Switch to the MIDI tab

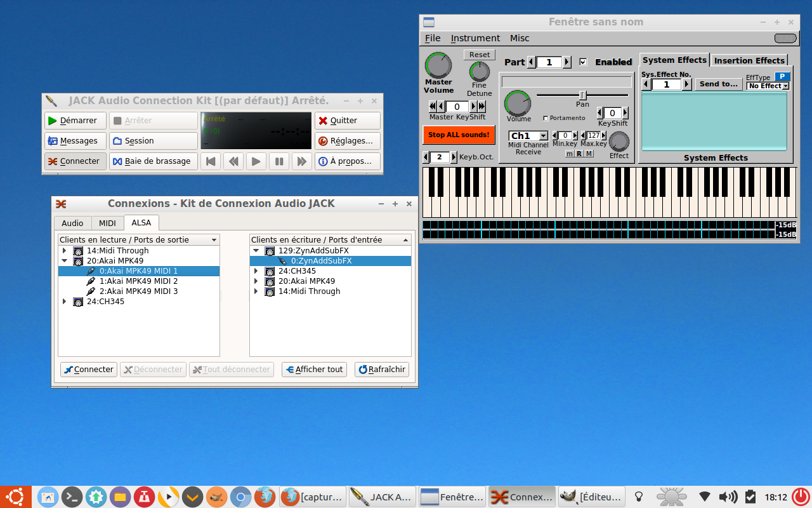[x=107, y=223]
